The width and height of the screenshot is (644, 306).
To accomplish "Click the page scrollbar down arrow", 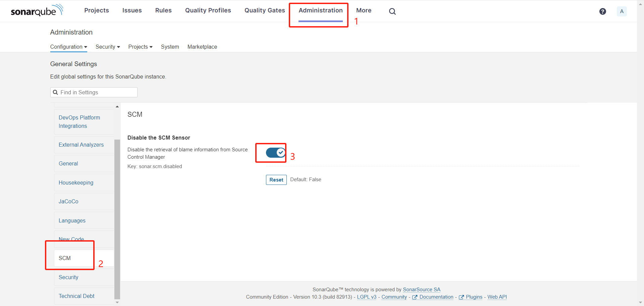I will click(640, 303).
